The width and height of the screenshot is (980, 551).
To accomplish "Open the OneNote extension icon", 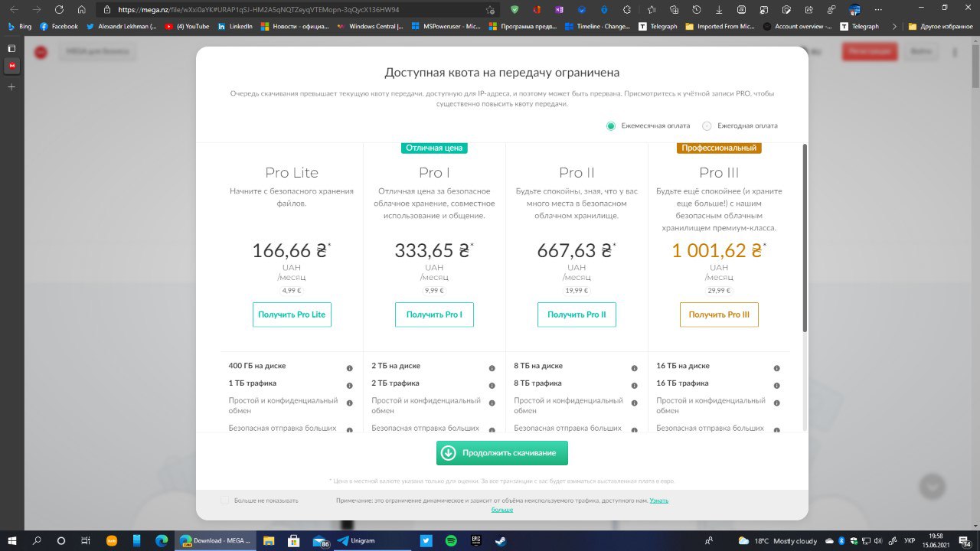I will (560, 10).
